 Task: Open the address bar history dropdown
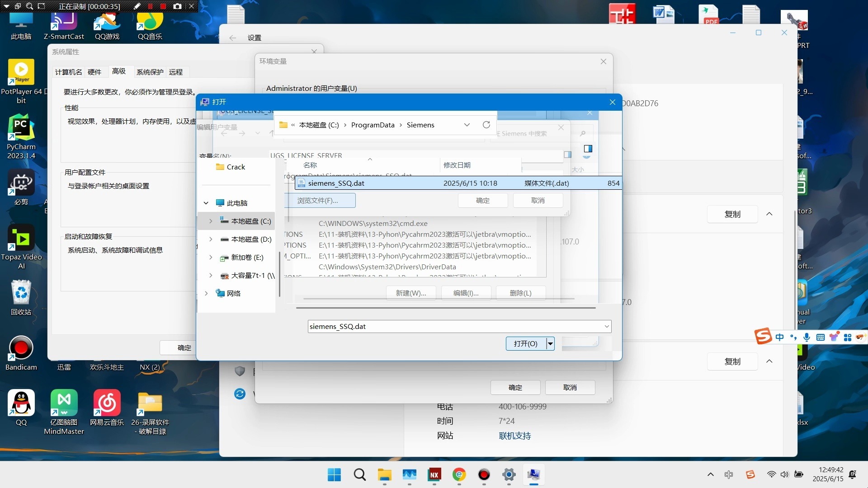coord(467,125)
